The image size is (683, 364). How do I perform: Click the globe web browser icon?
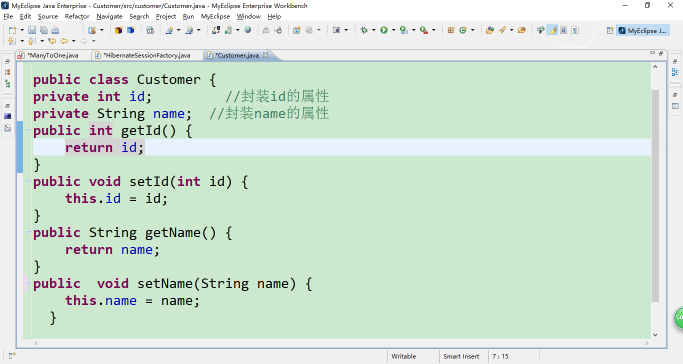coord(247,30)
